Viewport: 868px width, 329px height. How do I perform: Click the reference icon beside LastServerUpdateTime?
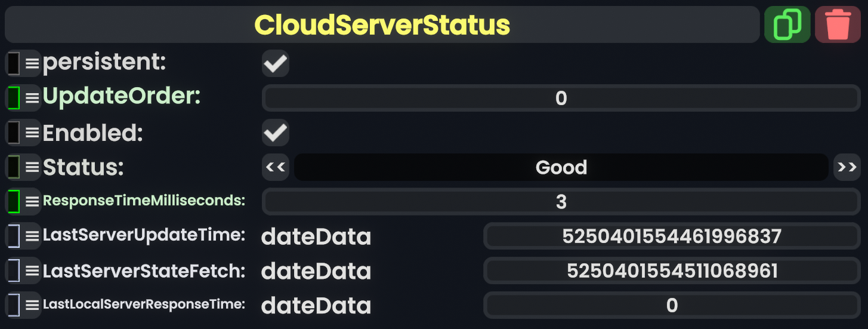click(14, 236)
